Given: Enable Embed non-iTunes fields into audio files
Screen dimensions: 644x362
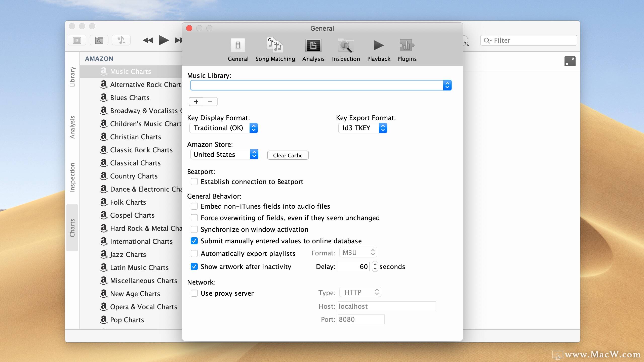Looking at the screenshot, I should coord(194,206).
